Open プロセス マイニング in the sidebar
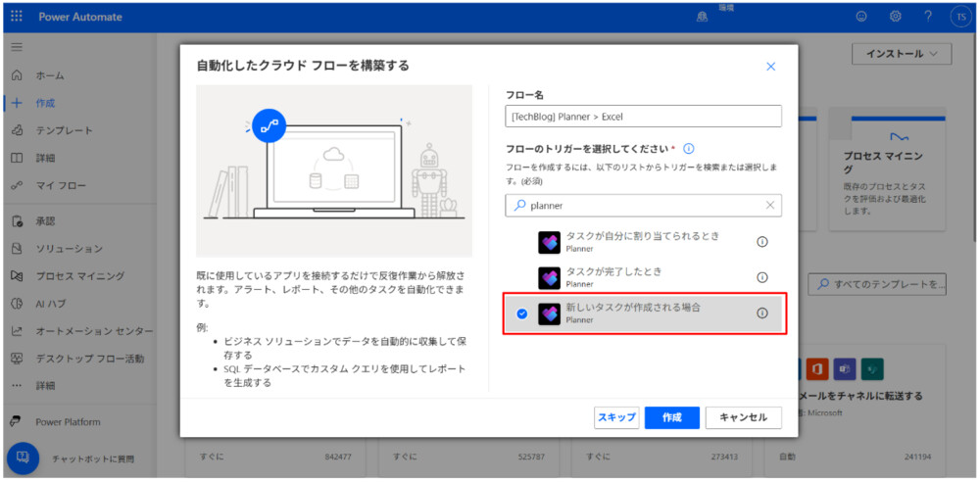The height and width of the screenshot is (482, 980). point(78,276)
